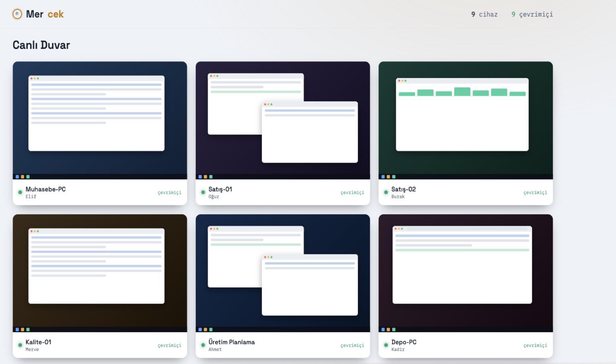The height and width of the screenshot is (364, 616).
Task: Open the Depo-PC live screen thumbnail
Action: click(x=466, y=273)
